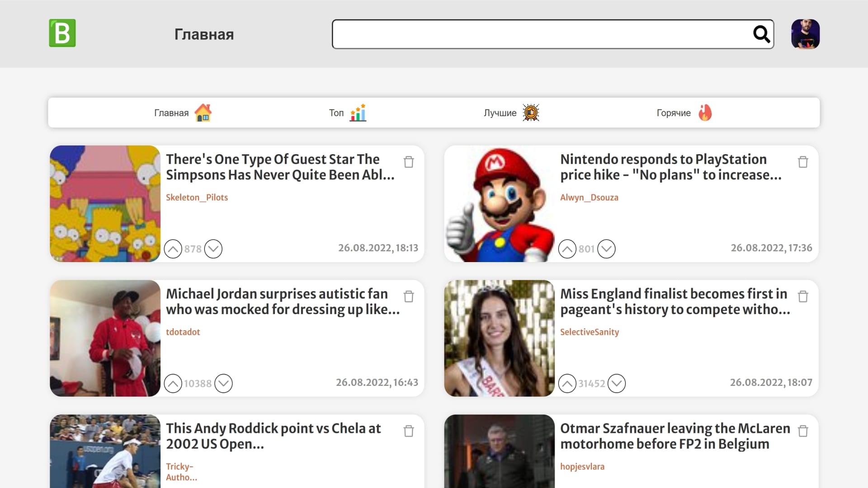Screen dimensions: 868x488
Task: Open author Skeleton_Pilots profile
Action: coord(197,197)
